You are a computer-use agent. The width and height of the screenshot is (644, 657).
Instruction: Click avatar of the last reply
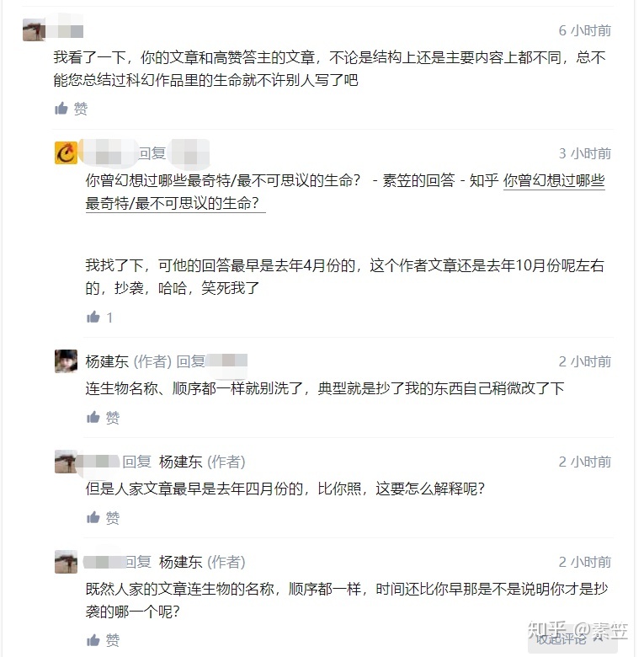pos(66,562)
